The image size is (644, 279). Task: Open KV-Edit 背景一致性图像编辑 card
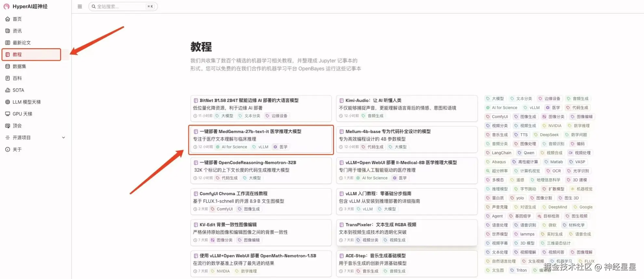(261, 232)
